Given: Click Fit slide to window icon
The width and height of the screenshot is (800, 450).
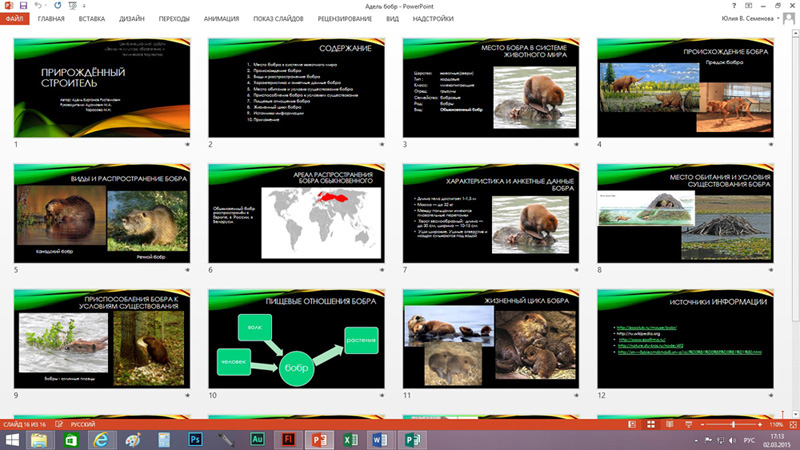Looking at the screenshot, I should pyautogui.click(x=790, y=424).
